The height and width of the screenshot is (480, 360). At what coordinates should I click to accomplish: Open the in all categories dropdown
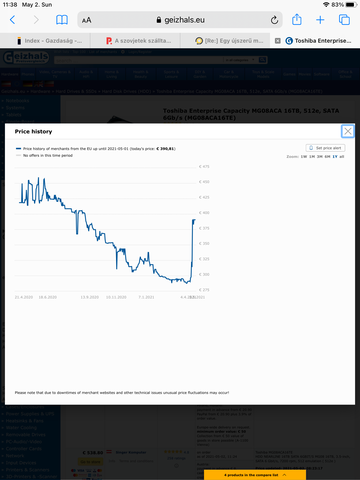coord(239,60)
